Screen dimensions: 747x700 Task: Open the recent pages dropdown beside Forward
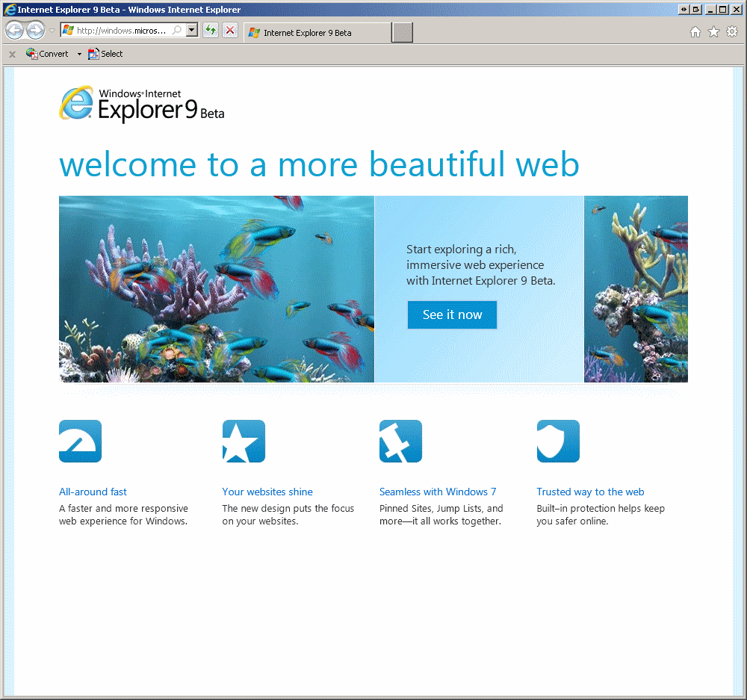(x=52, y=31)
